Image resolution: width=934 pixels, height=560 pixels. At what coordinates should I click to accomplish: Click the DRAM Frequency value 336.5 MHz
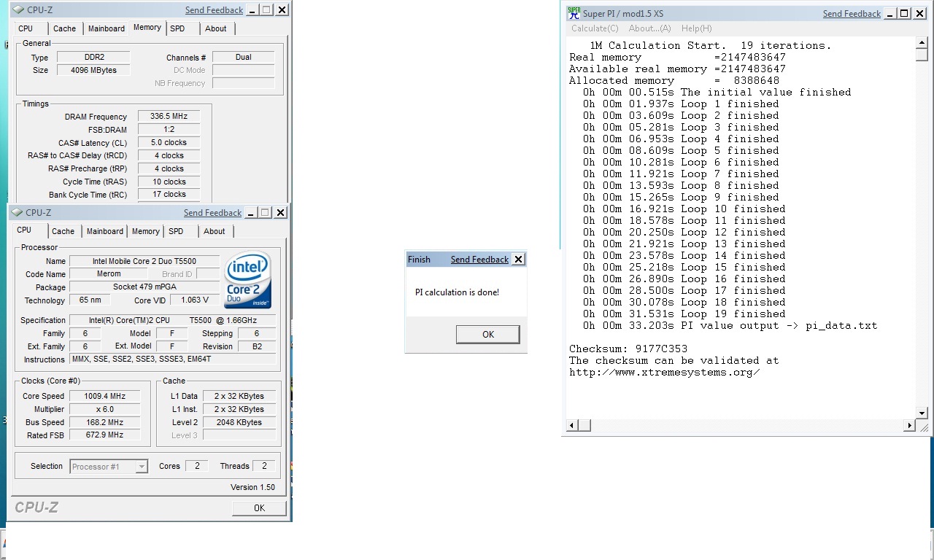(x=169, y=117)
